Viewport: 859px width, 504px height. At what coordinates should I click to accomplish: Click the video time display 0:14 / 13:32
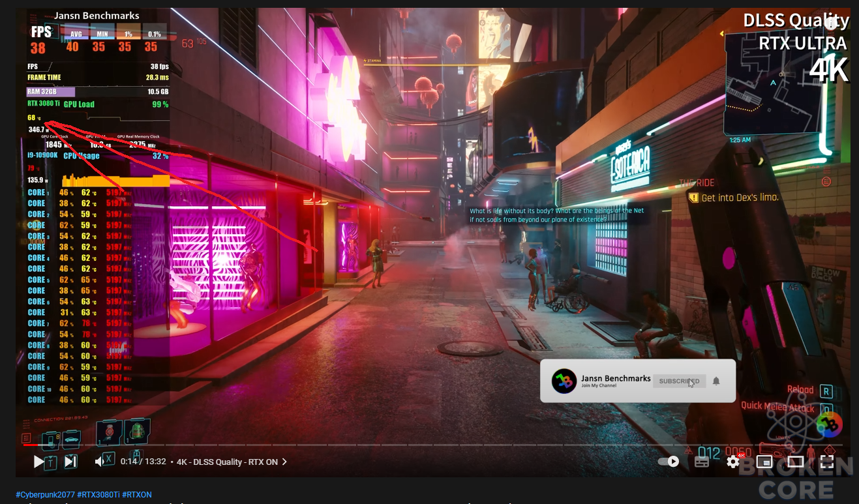coord(143,462)
